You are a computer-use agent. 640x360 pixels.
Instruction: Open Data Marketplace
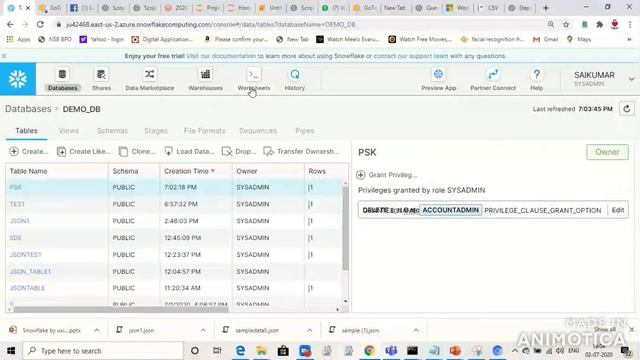(x=149, y=79)
